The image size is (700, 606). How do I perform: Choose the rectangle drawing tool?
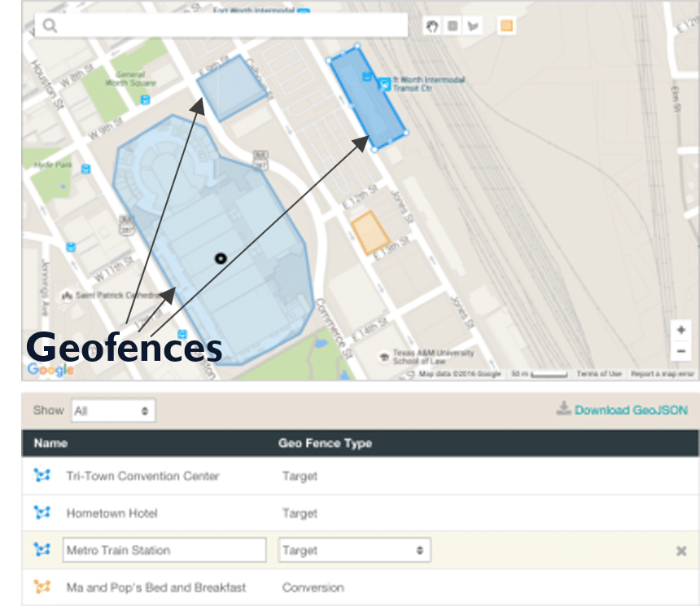(x=453, y=26)
